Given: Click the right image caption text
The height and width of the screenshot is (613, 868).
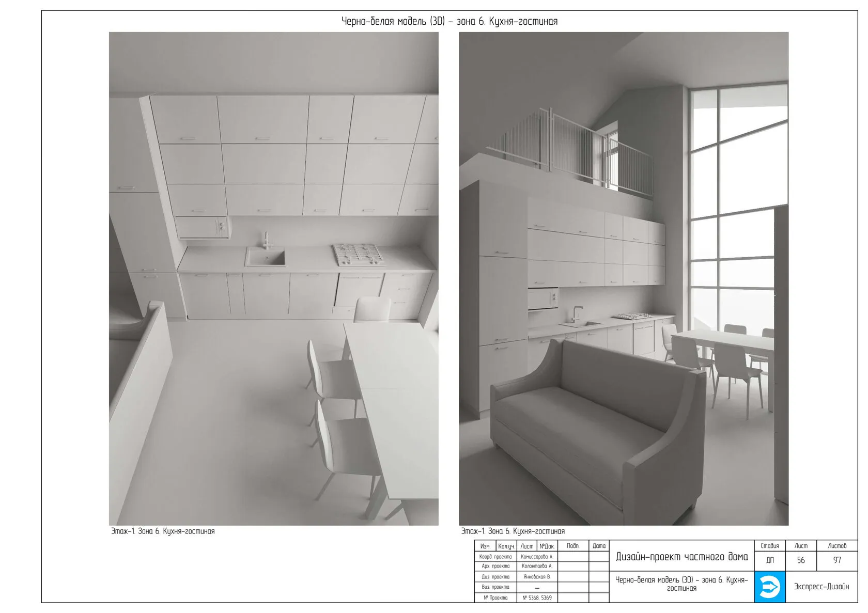Looking at the screenshot, I should click(x=513, y=531).
